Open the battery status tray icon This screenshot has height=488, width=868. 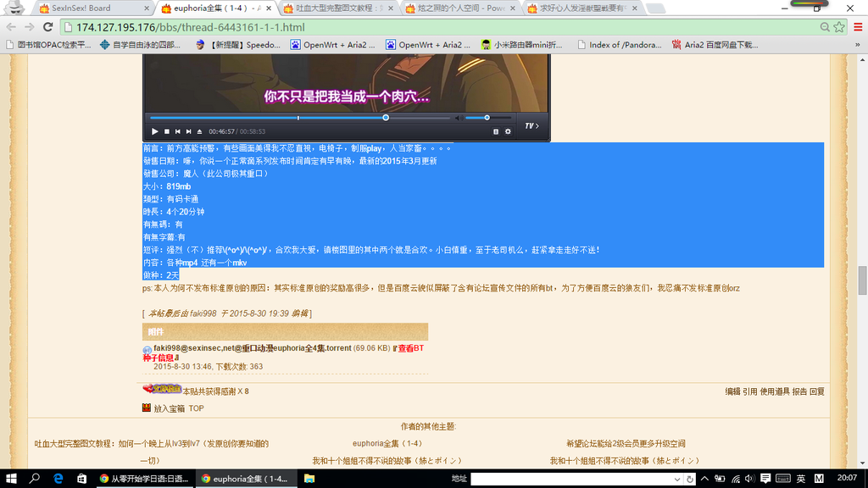tap(720, 479)
